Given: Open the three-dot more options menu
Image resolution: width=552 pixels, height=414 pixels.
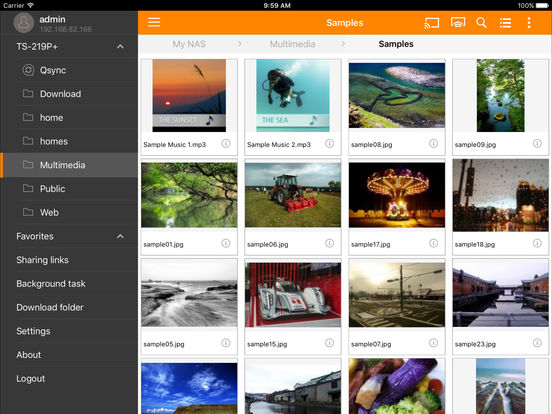Looking at the screenshot, I should [529, 23].
